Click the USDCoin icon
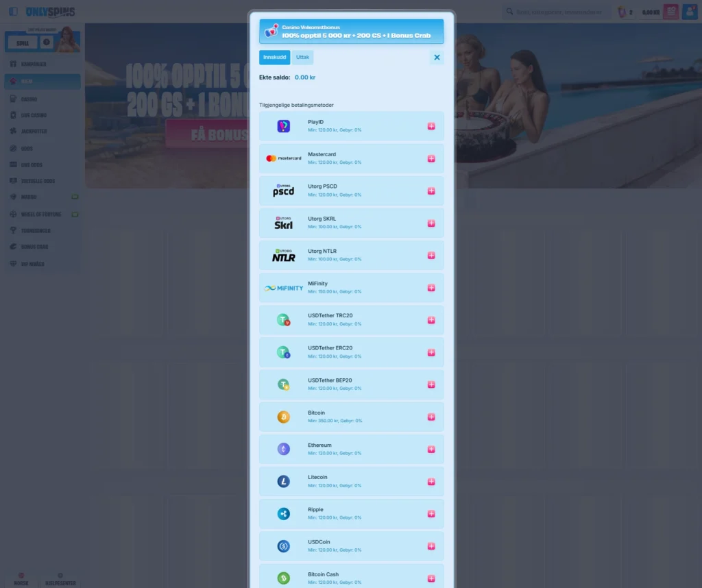Image resolution: width=702 pixels, height=588 pixels. (284, 546)
